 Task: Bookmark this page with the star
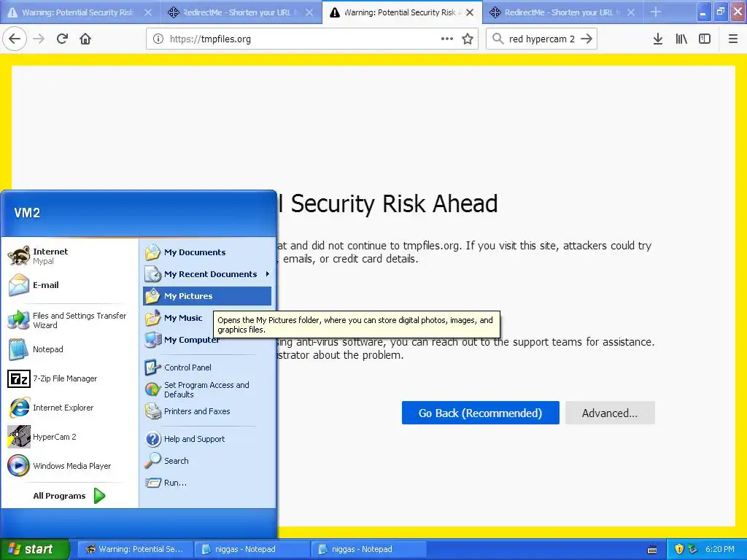pos(468,39)
